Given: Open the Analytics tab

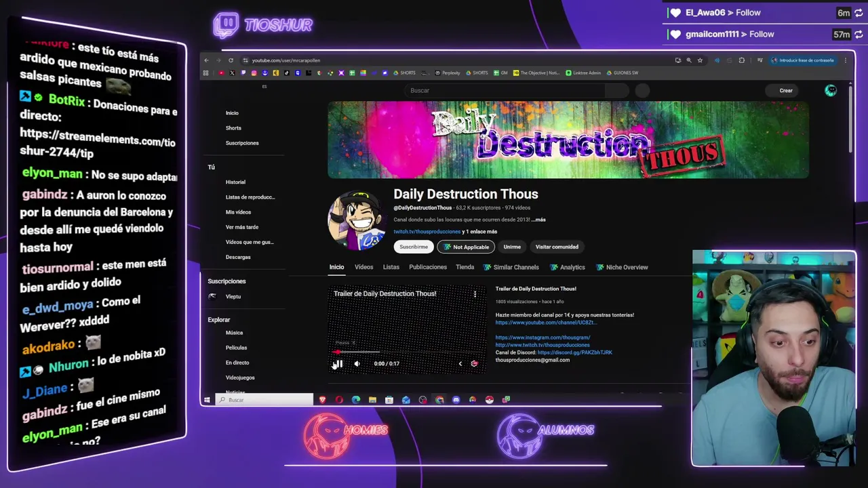Looking at the screenshot, I should [567, 267].
